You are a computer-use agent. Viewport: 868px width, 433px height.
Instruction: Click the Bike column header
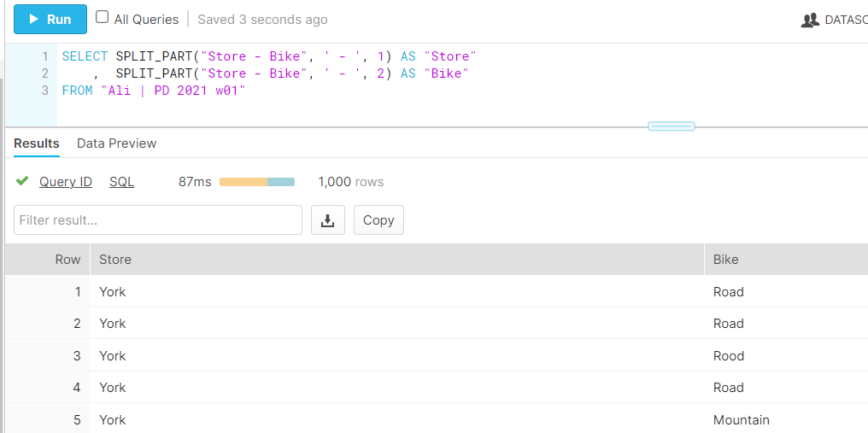point(725,260)
